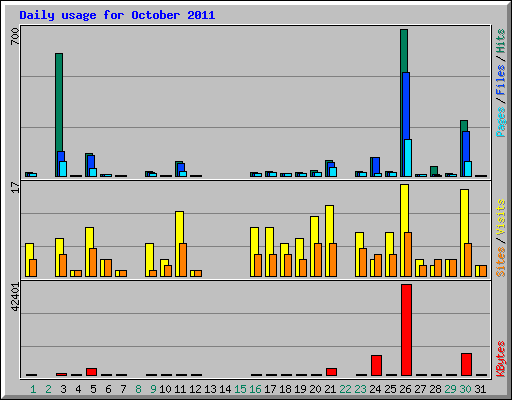Click the blue "Files" legend label

(x=501, y=80)
